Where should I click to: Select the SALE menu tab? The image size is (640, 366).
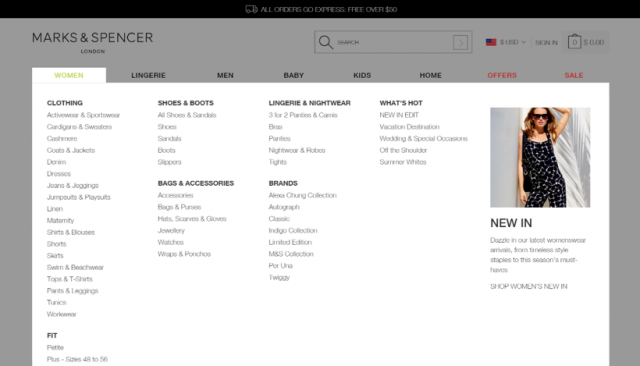(x=573, y=75)
